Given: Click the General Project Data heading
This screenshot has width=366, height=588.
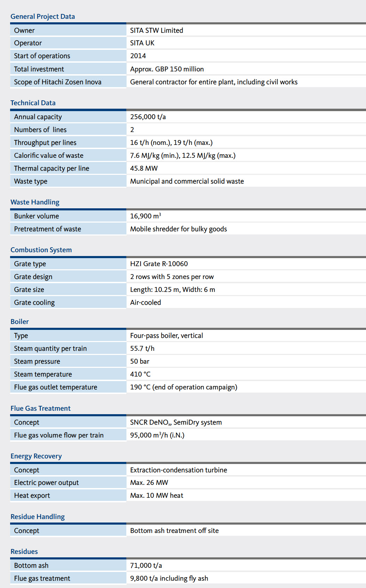Looking at the screenshot, I should (x=42, y=16).
